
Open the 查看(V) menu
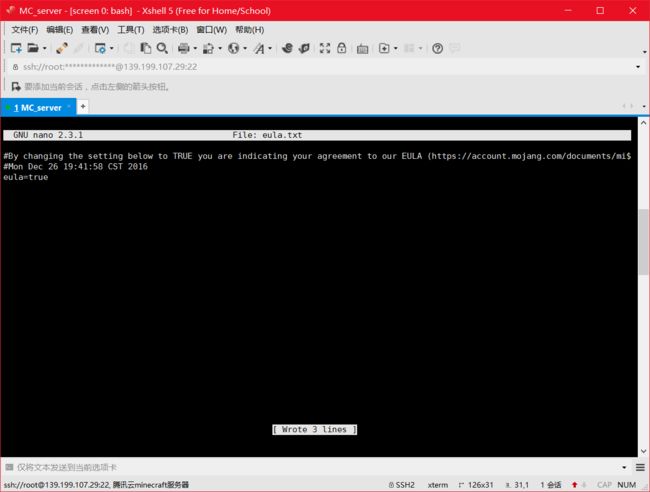coord(95,30)
